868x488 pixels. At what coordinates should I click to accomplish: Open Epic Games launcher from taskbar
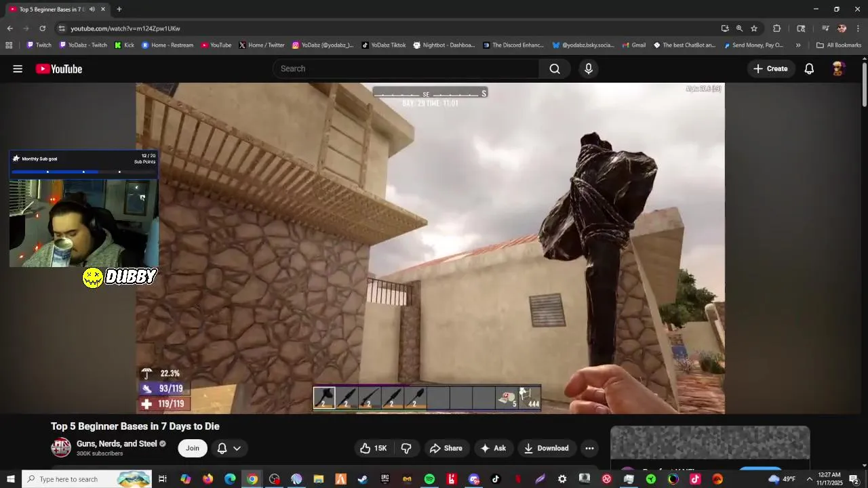[x=385, y=479]
